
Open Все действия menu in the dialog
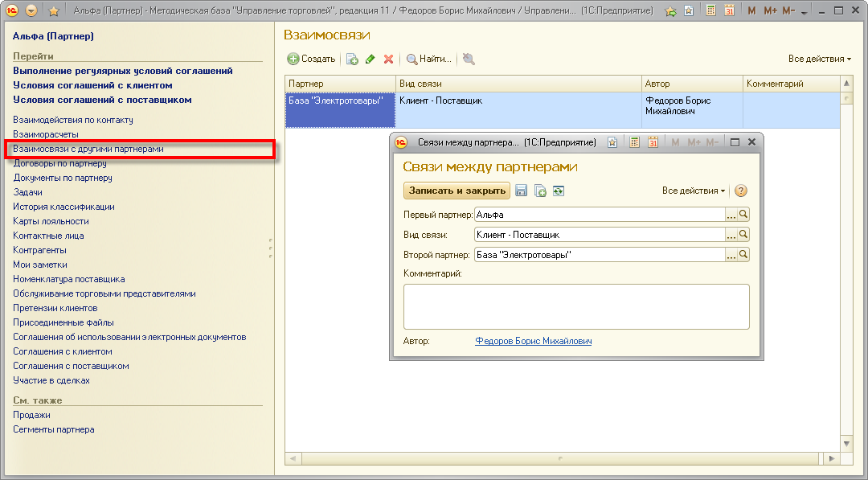click(x=694, y=191)
